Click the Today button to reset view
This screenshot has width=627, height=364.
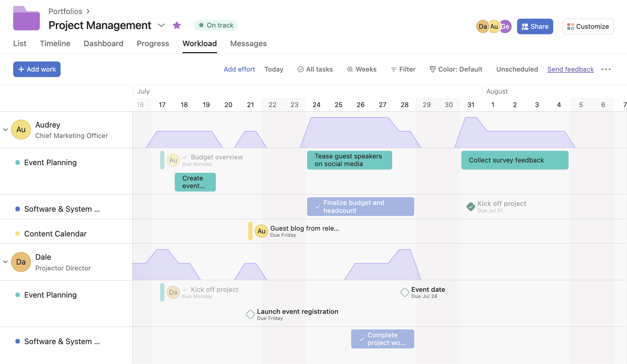point(274,69)
